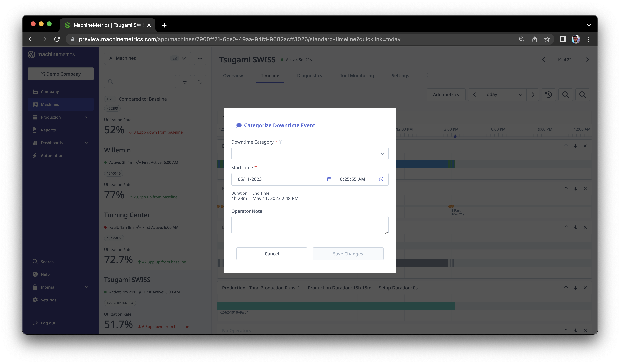Viewport: 620px width, 364px height.
Task: Open Settings in the left sidebar
Action: coord(61,300)
